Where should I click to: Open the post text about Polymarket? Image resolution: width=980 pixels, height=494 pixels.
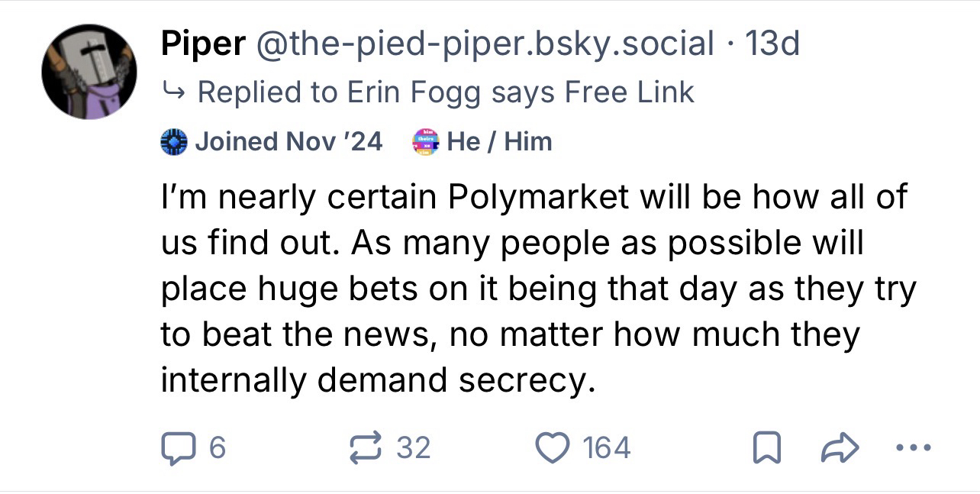click(534, 288)
